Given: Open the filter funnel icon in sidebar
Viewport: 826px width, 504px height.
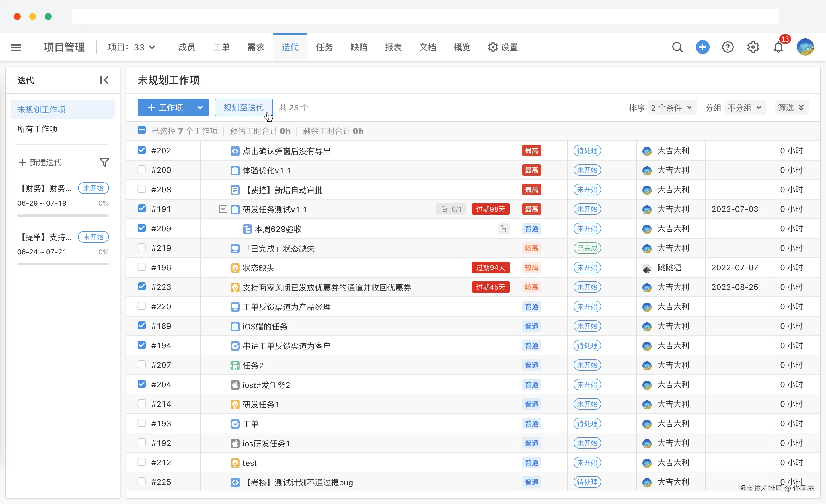Looking at the screenshot, I should coord(104,162).
